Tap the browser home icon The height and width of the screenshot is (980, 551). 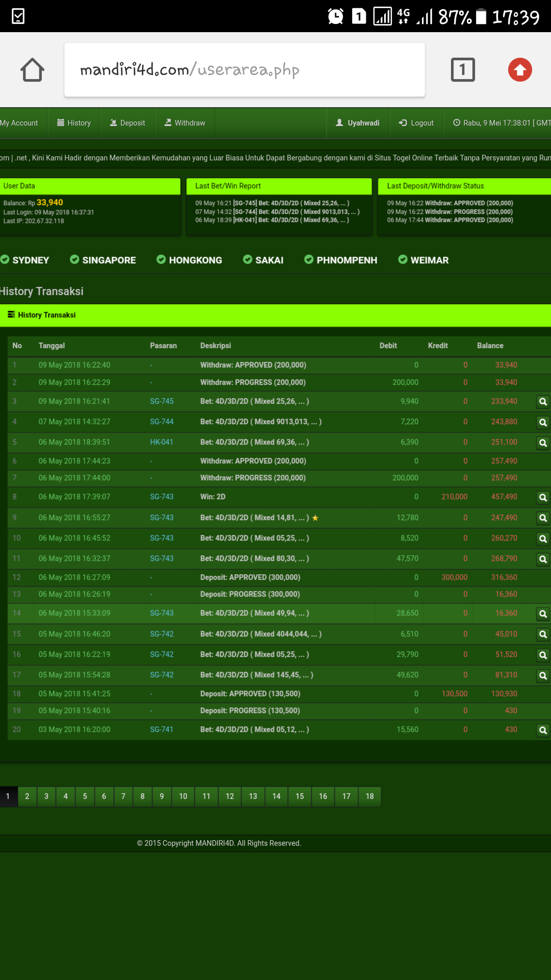pos(32,70)
